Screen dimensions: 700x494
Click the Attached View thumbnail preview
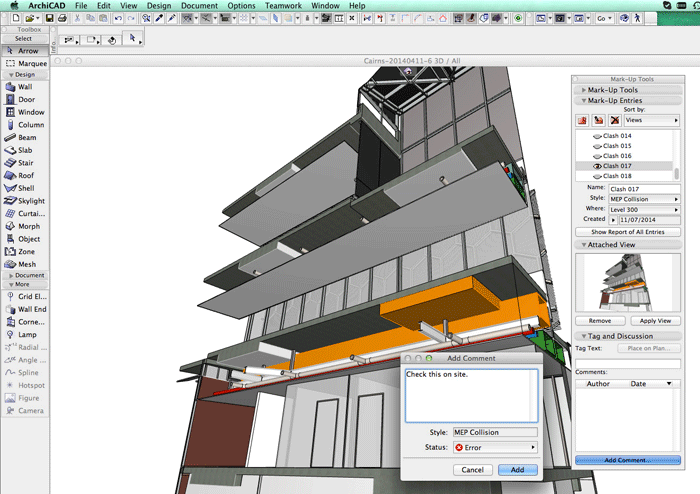tap(627, 283)
